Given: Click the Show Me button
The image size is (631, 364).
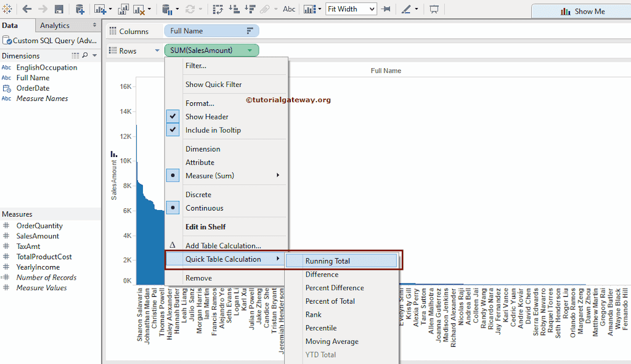Looking at the screenshot, I should 582,11.
